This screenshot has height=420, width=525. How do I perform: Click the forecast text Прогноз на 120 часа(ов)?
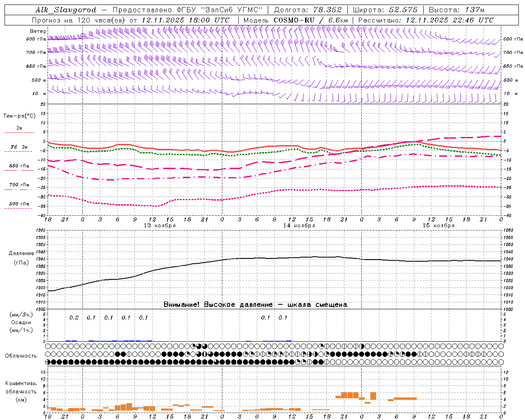[79, 20]
